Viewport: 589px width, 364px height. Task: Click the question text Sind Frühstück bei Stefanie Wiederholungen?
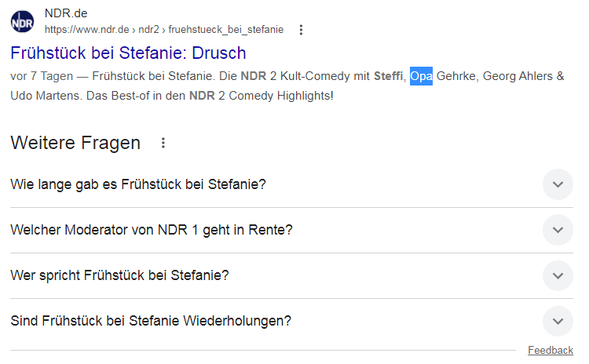pos(151,321)
